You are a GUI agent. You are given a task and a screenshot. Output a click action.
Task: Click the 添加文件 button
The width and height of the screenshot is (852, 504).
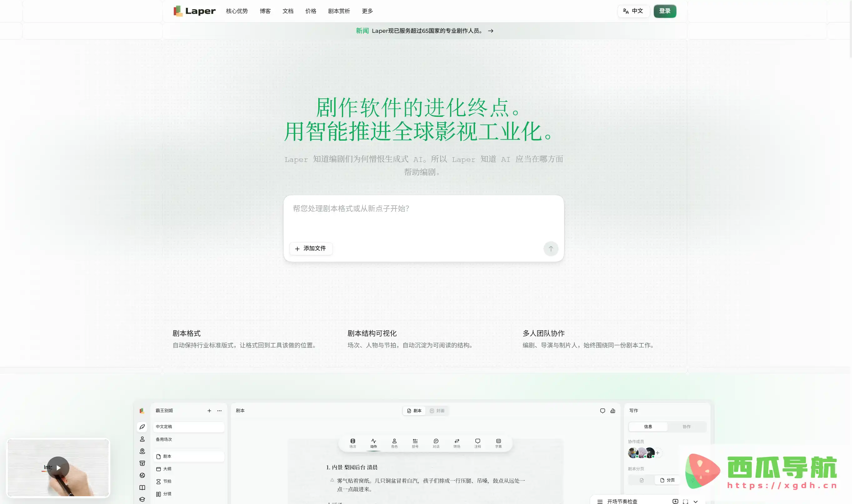click(x=310, y=249)
